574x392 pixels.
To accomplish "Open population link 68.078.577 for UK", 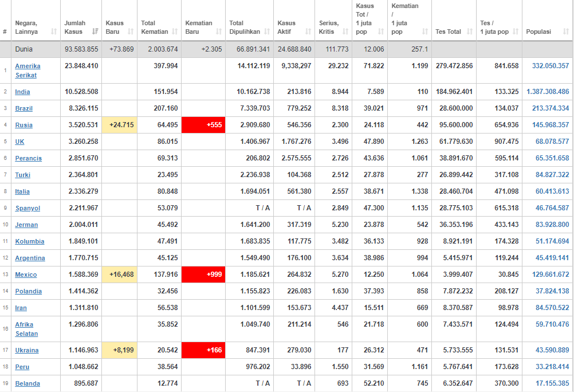I will 552,142.
